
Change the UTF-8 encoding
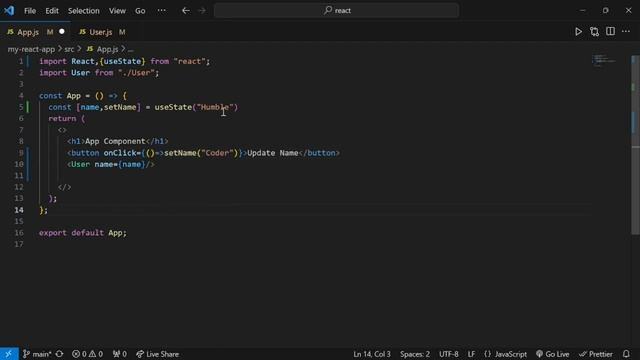pyautogui.click(x=449, y=354)
